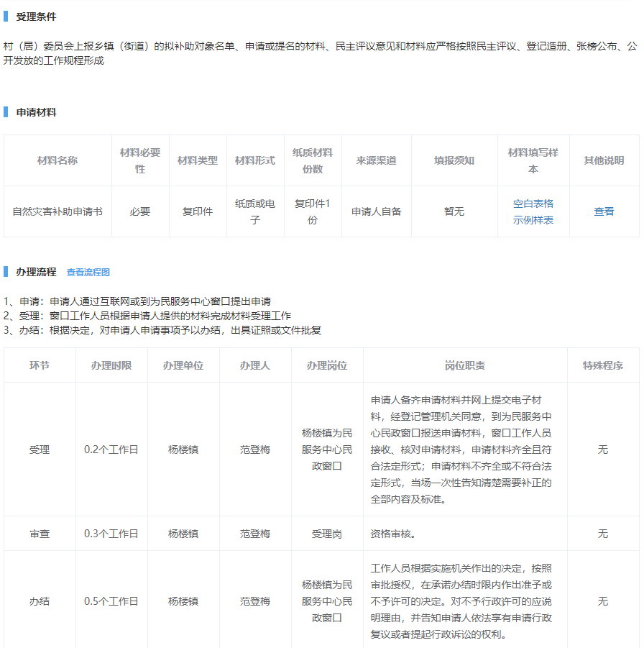Click the 自然灾害补助申请书 material name cell
This screenshot has width=644, height=648.
tap(57, 211)
